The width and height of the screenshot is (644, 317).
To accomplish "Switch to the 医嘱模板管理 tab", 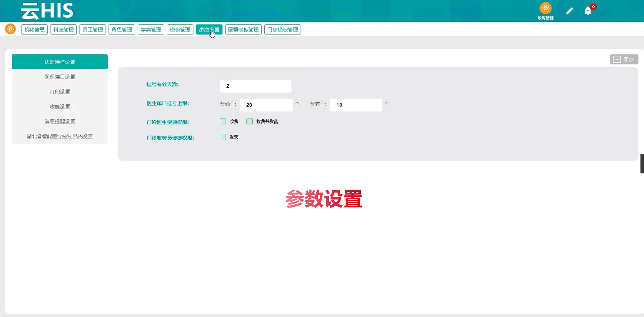I will pyautogui.click(x=243, y=29).
